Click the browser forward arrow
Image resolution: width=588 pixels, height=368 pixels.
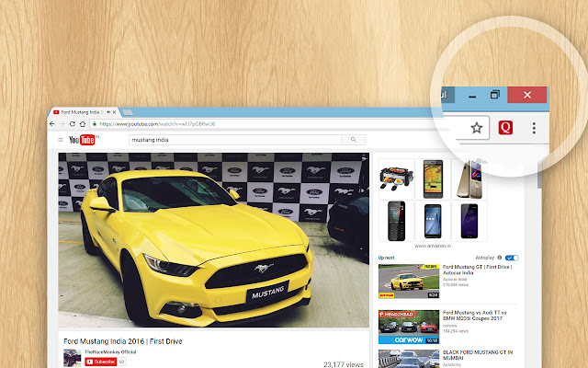point(62,124)
